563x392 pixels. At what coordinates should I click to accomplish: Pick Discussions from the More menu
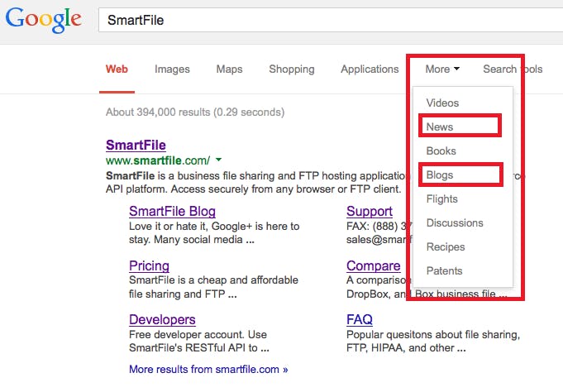tap(455, 223)
